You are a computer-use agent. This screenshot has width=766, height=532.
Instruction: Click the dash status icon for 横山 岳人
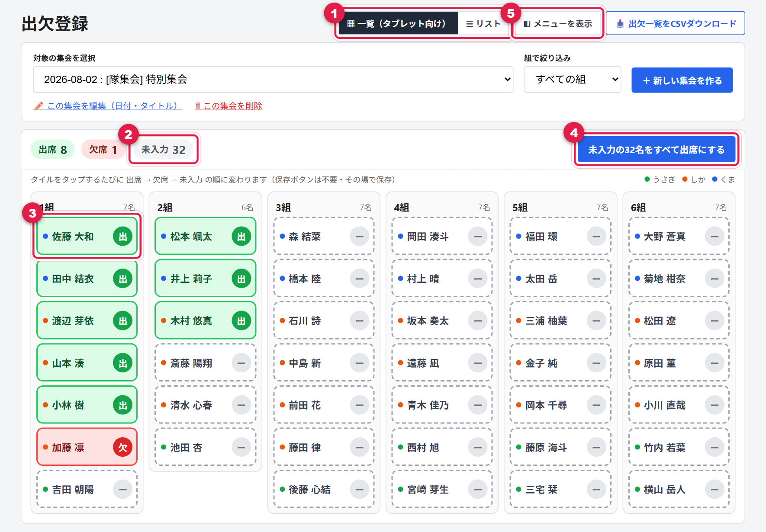pyautogui.click(x=715, y=490)
